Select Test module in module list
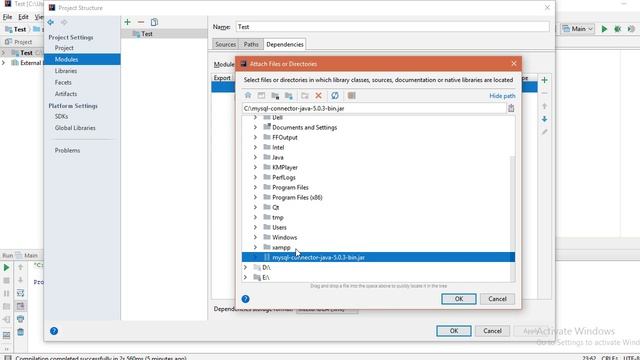Viewport: 640px width, 360px height. 164,34
